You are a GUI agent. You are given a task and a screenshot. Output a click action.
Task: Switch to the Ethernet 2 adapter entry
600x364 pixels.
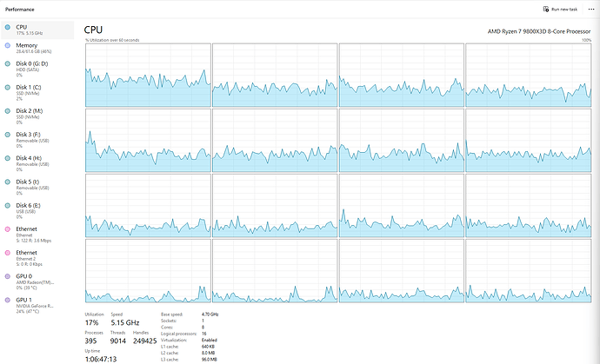pyautogui.click(x=37, y=258)
